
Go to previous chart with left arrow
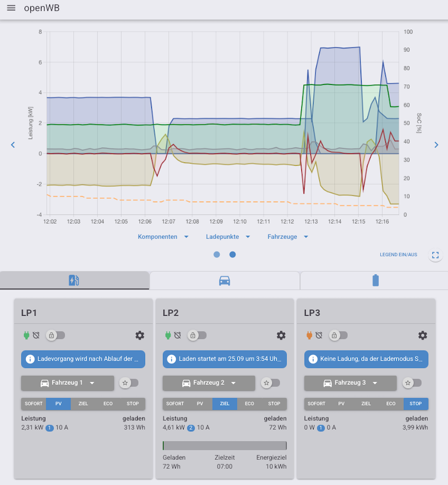click(x=13, y=145)
